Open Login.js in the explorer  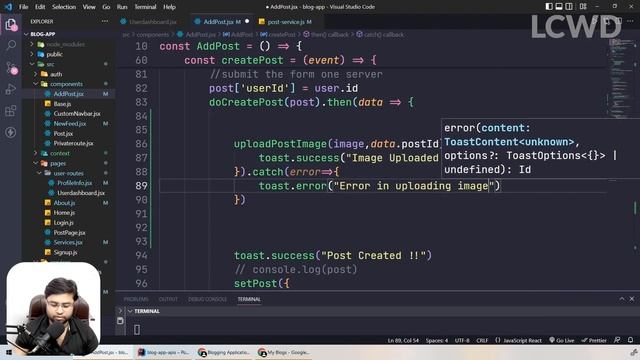(68, 222)
